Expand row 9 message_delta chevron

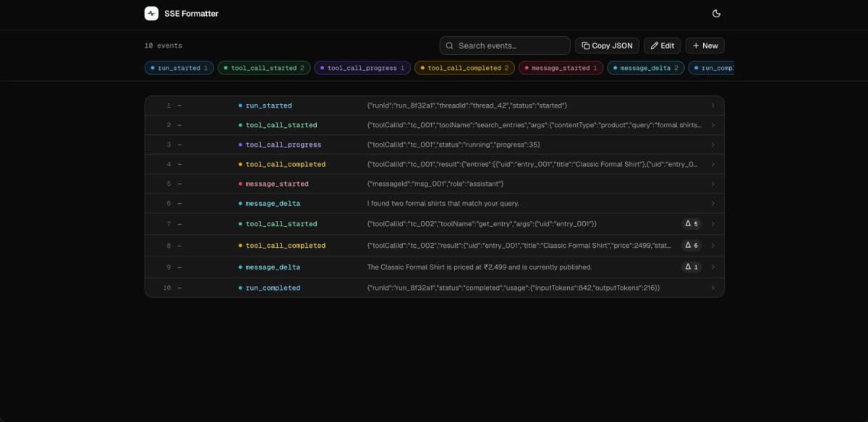tap(712, 267)
